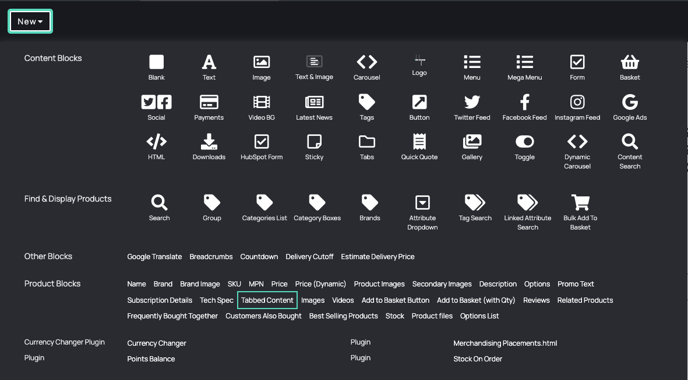Screen dimensions: 688x380
Task: Insert the Logo block
Action: click(419, 65)
